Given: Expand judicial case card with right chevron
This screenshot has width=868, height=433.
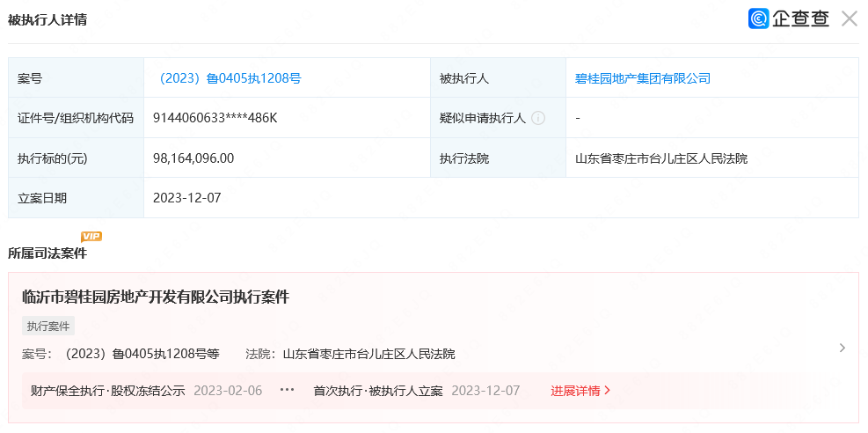Looking at the screenshot, I should [842, 348].
